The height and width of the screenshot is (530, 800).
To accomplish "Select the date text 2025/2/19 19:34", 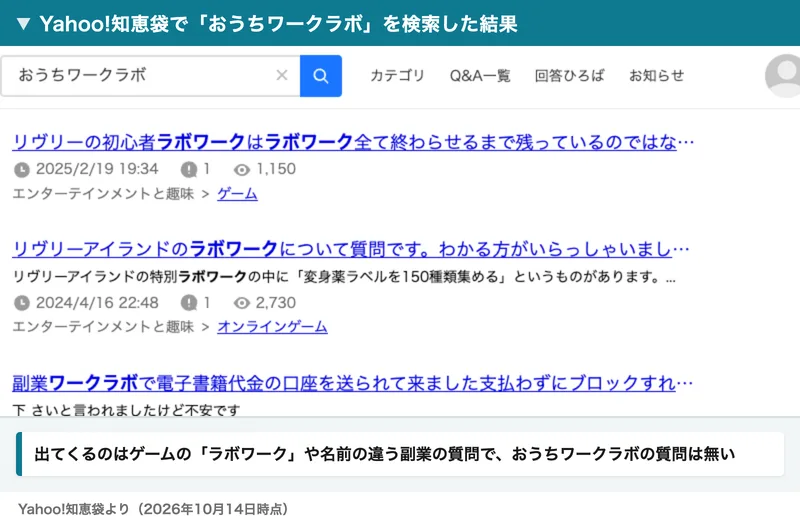I will [x=97, y=169].
